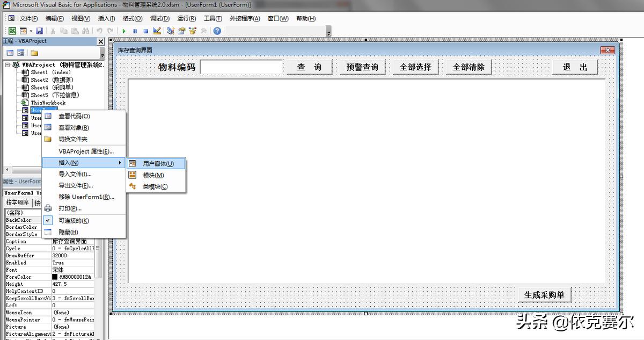Show the Properties Window via its toolbar icon
This screenshot has width=644, height=340.
(x=181, y=31)
